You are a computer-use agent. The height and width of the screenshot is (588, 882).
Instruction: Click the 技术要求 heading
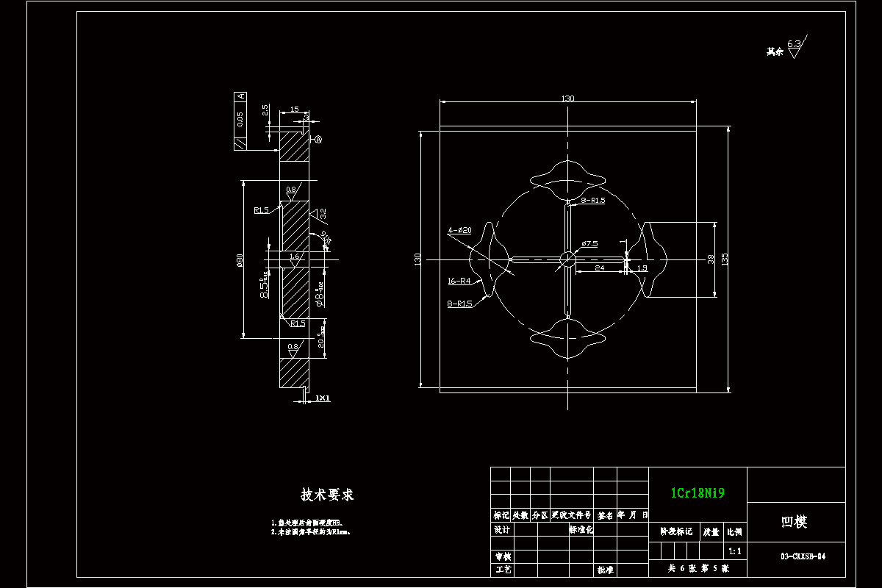[x=327, y=495]
